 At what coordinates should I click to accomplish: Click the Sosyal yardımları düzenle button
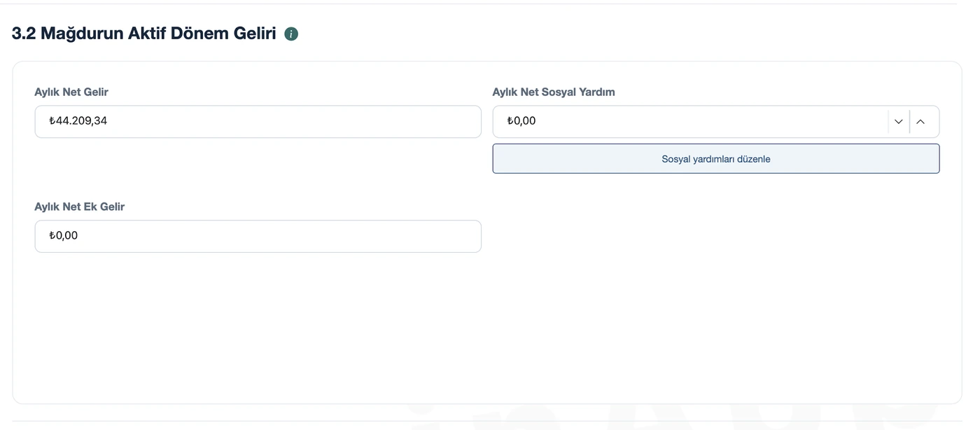click(716, 159)
